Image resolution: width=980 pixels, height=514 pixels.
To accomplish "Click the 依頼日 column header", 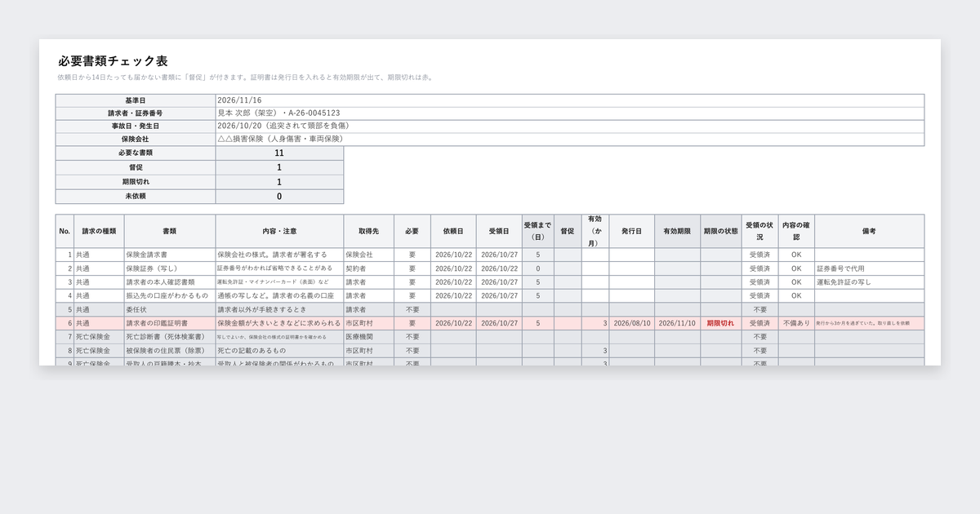I will pos(454,232).
